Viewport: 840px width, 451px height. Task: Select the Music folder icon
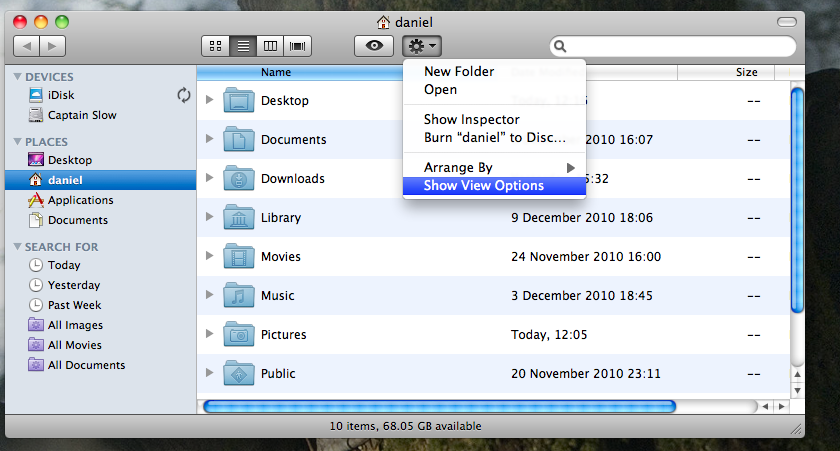[239, 295]
